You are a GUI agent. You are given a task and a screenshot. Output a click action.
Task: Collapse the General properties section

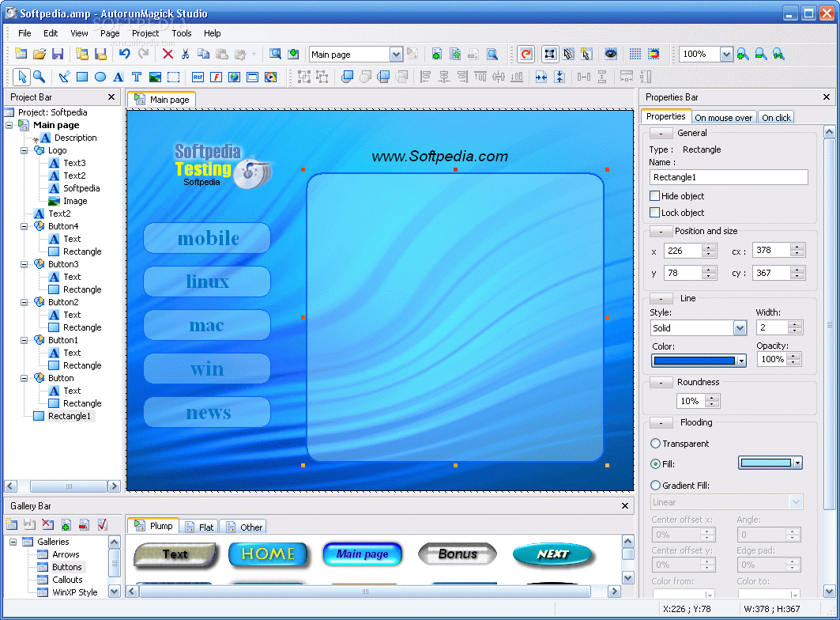pyautogui.click(x=661, y=133)
